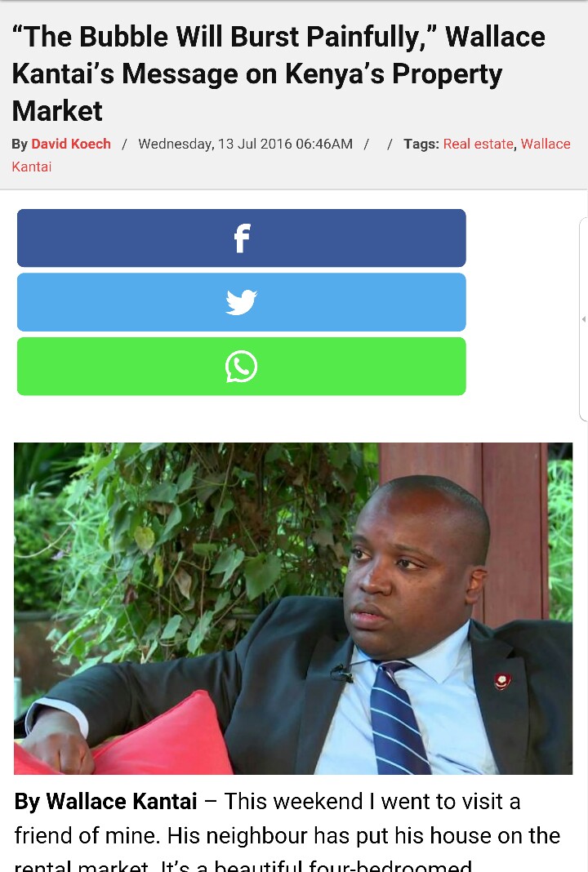Click the article headline about Kenya's Property Market
Image resolution: width=588 pixels, height=872 pixels.
pos(278,73)
